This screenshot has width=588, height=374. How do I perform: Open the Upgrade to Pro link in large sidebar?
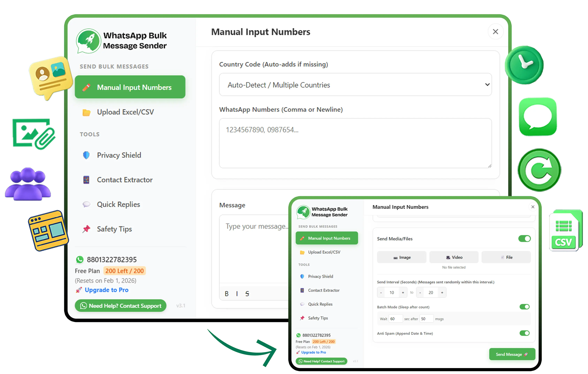pos(107,290)
